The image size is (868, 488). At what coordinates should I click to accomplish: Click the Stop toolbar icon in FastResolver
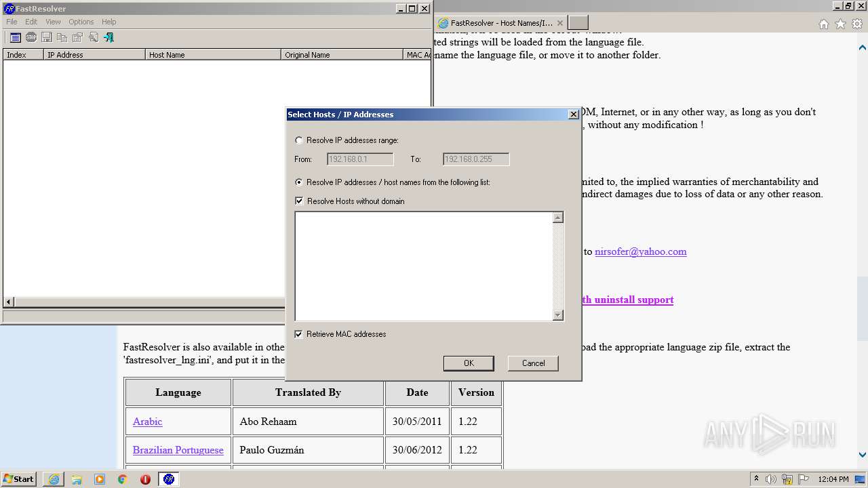[x=31, y=38]
